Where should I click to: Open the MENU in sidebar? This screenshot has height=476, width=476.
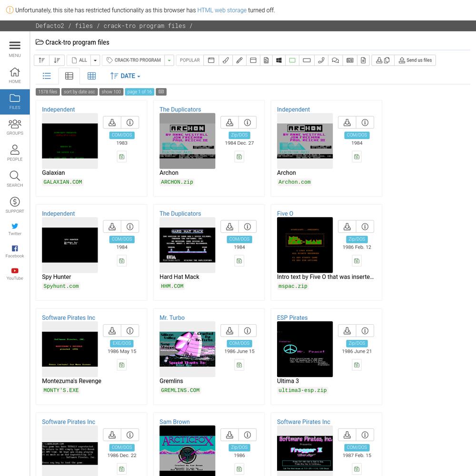click(x=15, y=49)
